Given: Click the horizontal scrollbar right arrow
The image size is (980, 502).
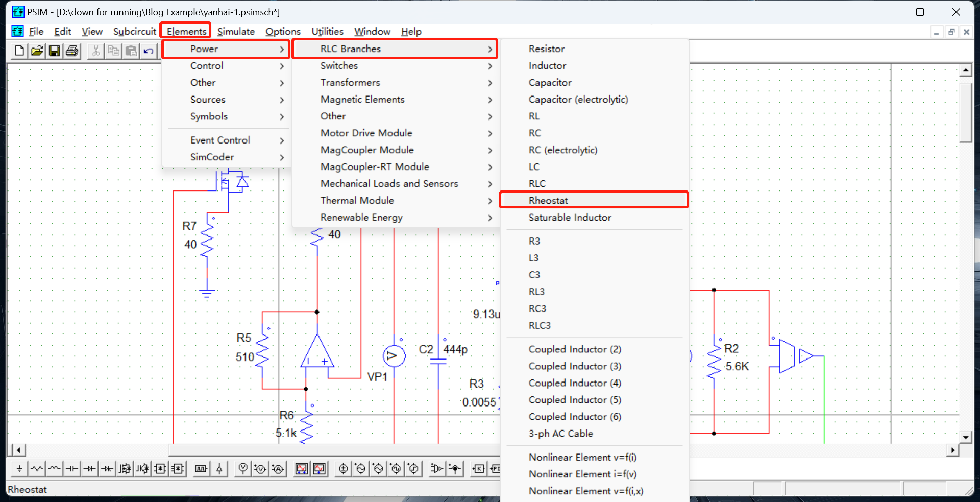Looking at the screenshot, I should (953, 450).
